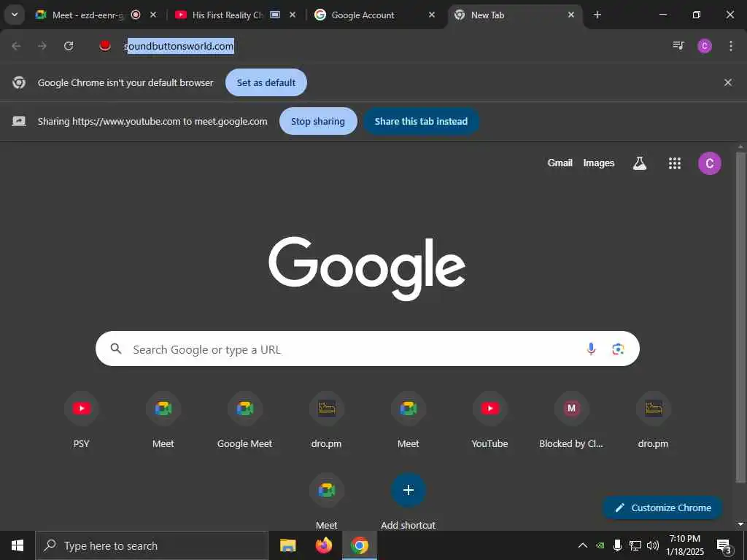Click the Type here to search box
Viewport: 747px width, 560px height.
pos(152,545)
